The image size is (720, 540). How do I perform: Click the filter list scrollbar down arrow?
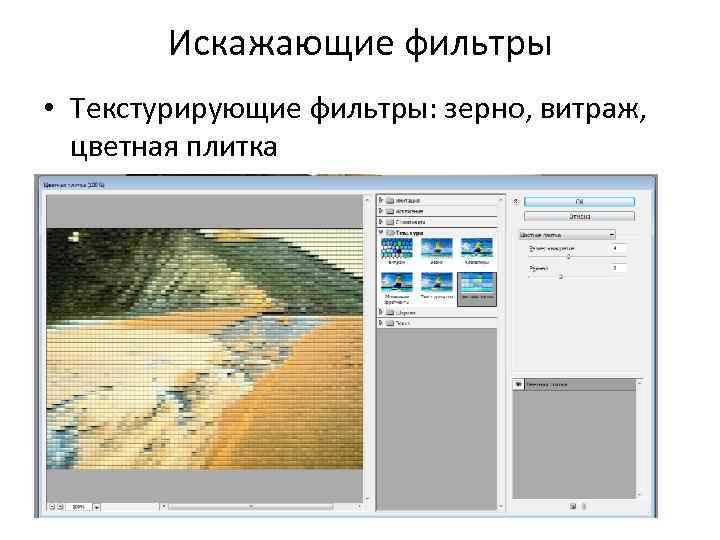tap(501, 506)
